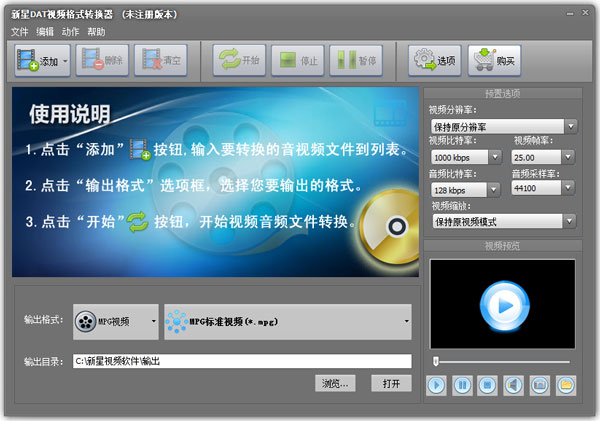Image resolution: width=600 pixels, height=421 pixels.
Task: Click the 清空 (Clear) toolbar button
Action: click(161, 60)
